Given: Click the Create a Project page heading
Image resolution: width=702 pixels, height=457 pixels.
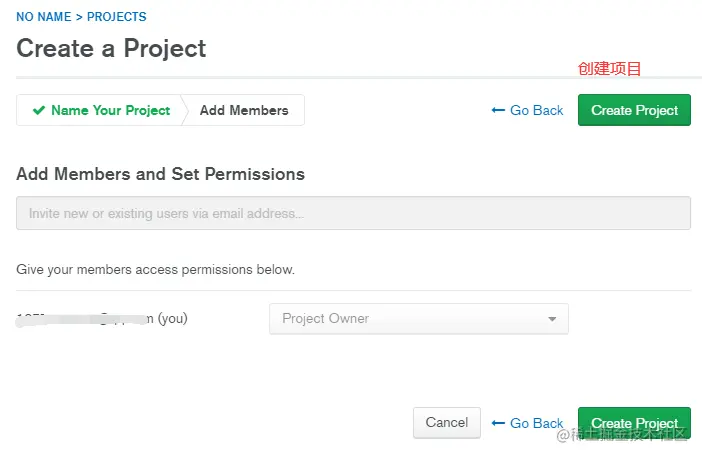Looking at the screenshot, I should (x=111, y=48).
